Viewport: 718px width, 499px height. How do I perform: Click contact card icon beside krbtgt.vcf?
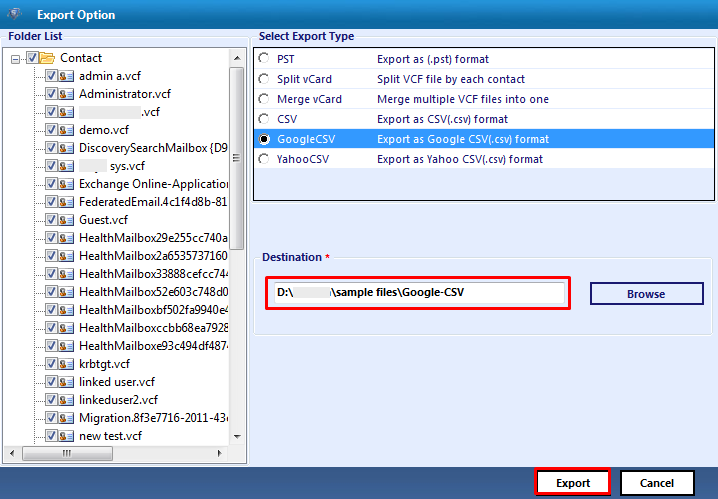(67, 364)
